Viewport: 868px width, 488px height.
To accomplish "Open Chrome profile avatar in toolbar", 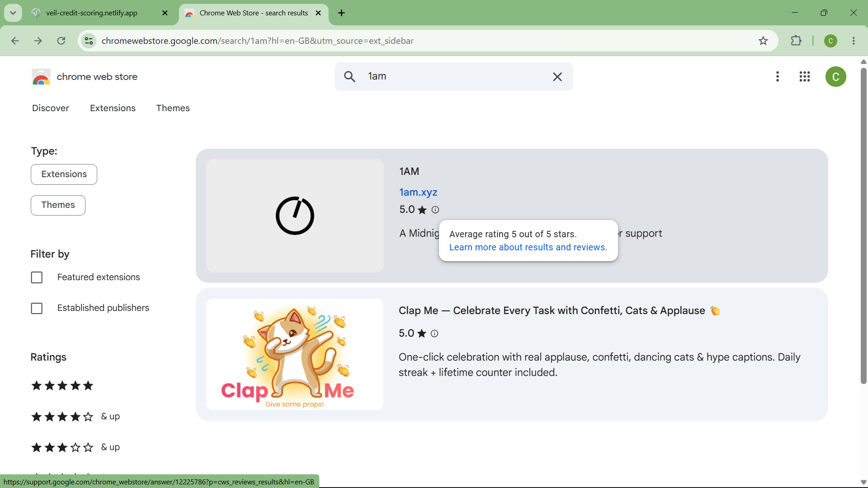I will (x=831, y=41).
